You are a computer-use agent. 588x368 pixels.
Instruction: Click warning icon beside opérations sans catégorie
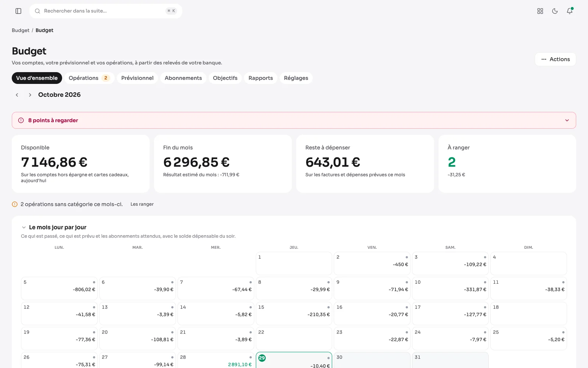click(15, 204)
